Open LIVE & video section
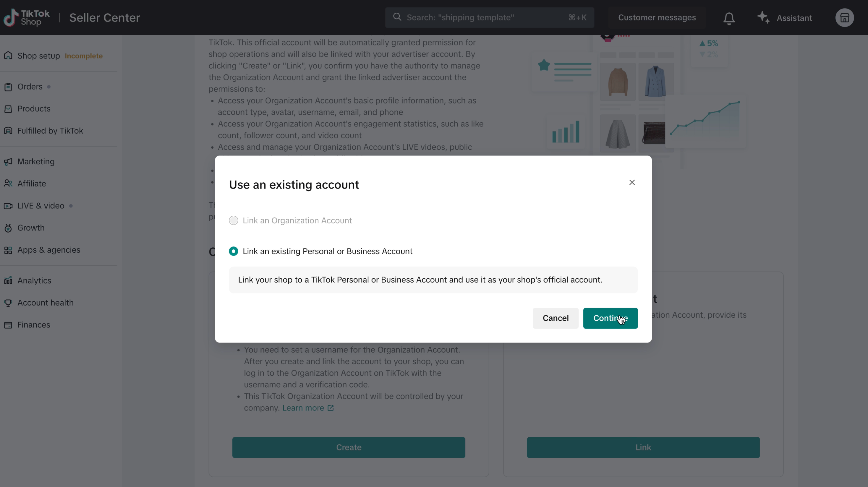868x487 pixels. (41, 206)
